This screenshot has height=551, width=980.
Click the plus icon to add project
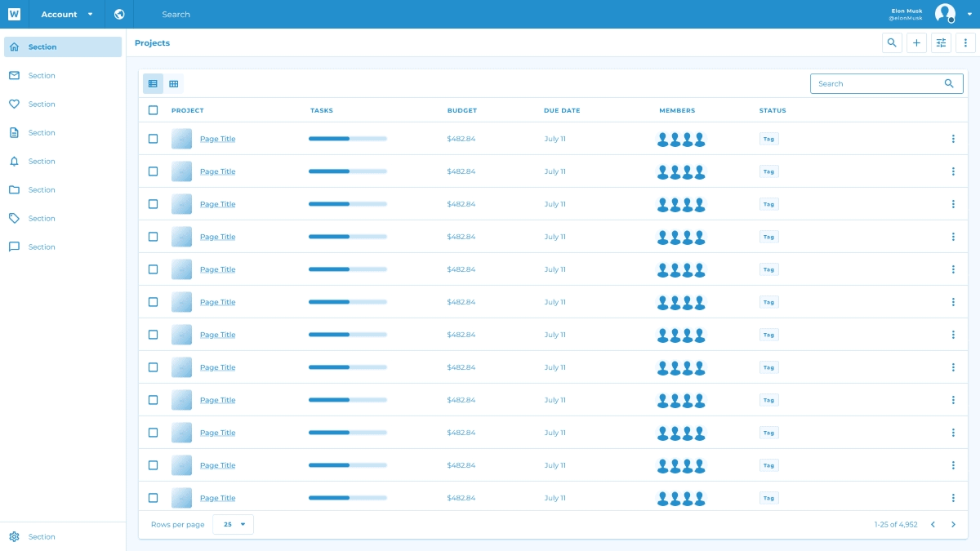[x=916, y=42]
